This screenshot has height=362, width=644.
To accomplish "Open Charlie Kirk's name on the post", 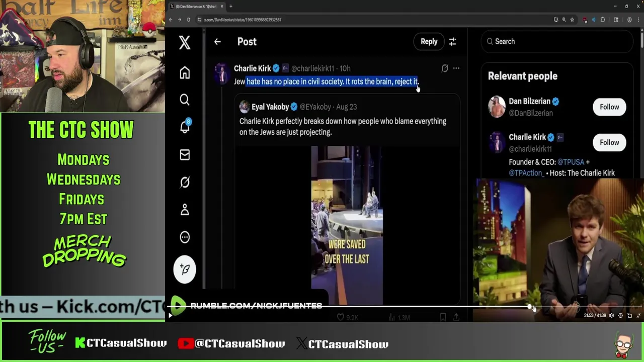I will pyautogui.click(x=253, y=68).
